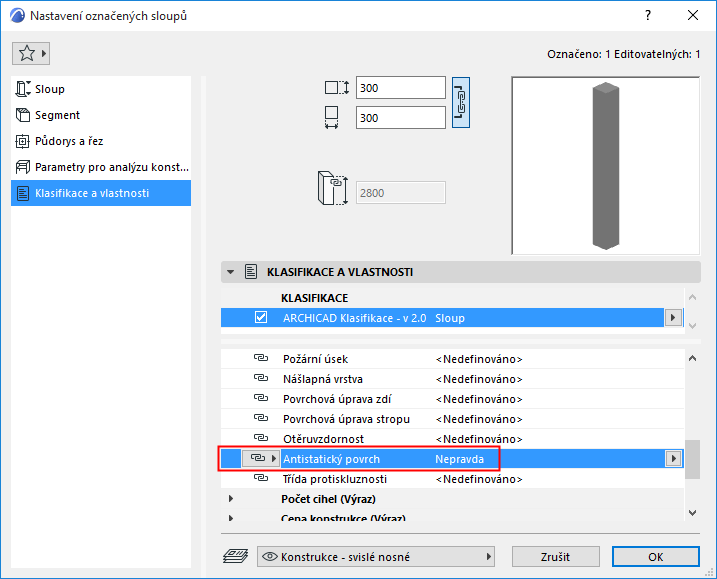Image resolution: width=717 pixels, height=579 pixels.
Task: Click the link button for Antistatický povrch
Action: pyautogui.click(x=260, y=458)
